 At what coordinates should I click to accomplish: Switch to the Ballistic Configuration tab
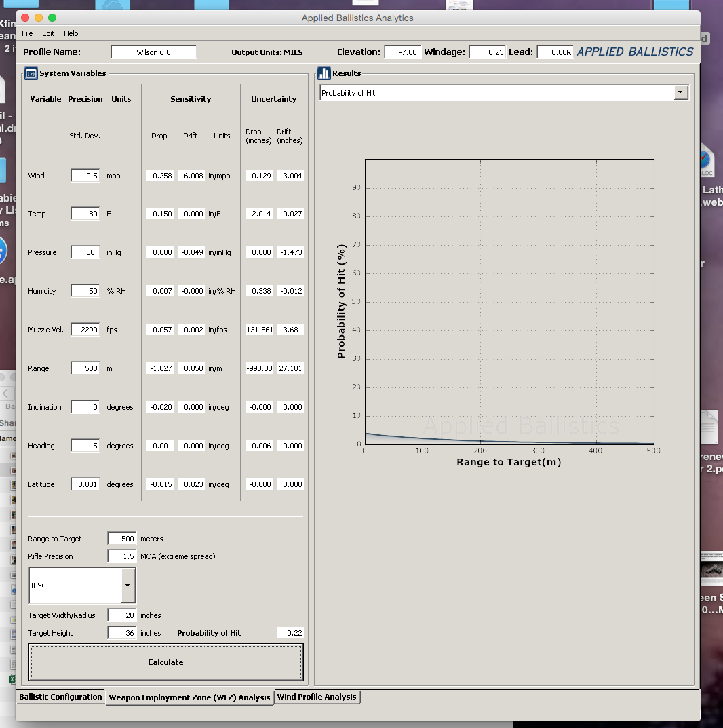click(x=60, y=697)
